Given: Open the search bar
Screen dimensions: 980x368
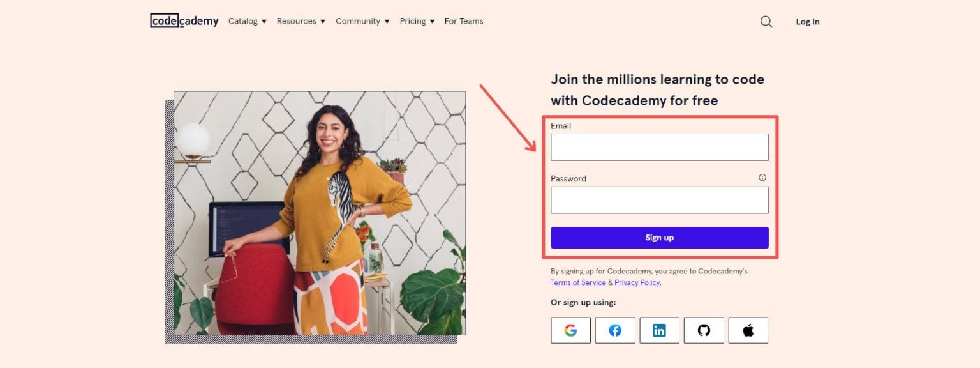Looking at the screenshot, I should [x=766, y=21].
